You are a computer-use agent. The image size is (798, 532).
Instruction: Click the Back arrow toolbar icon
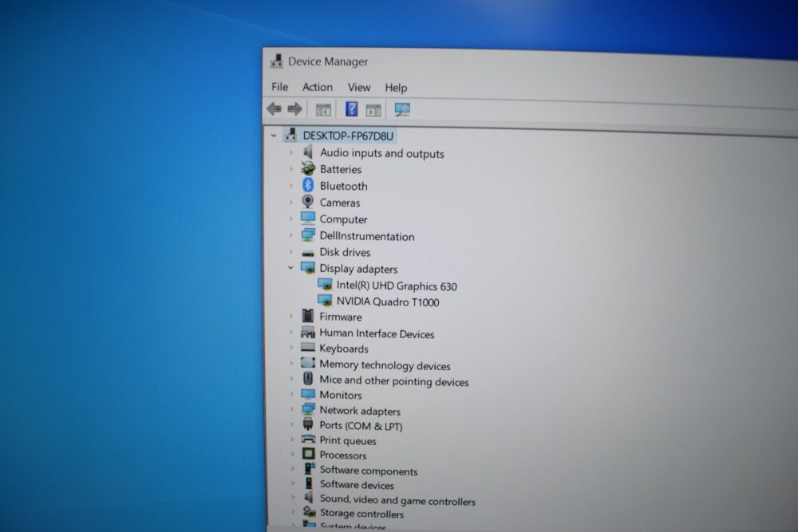pyautogui.click(x=275, y=108)
